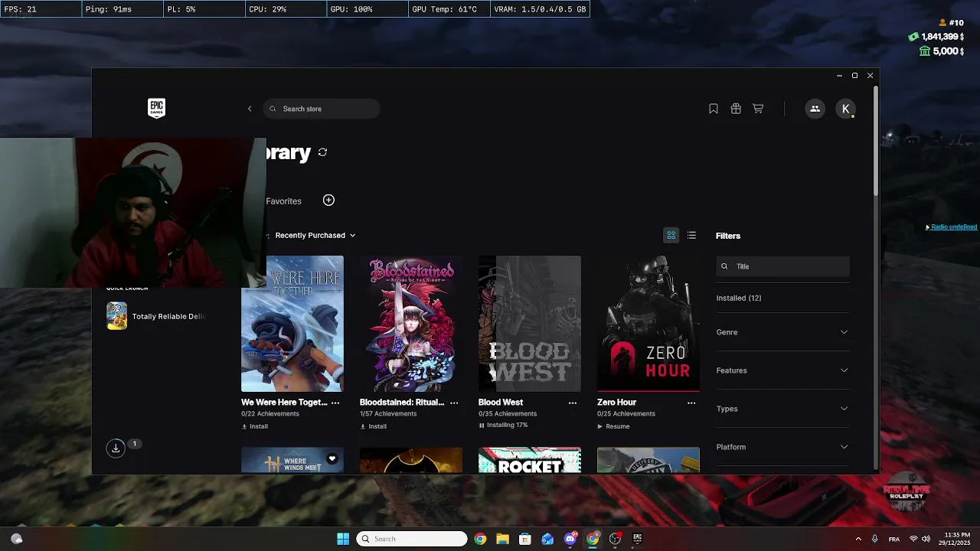Viewport: 980px width, 551px height.
Task: Resume Zero Hour download
Action: click(x=613, y=426)
